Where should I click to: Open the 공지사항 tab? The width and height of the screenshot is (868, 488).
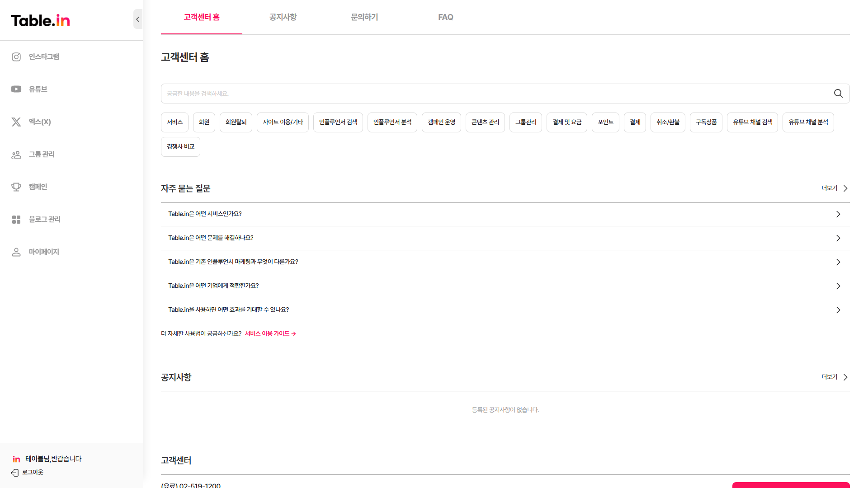283,17
